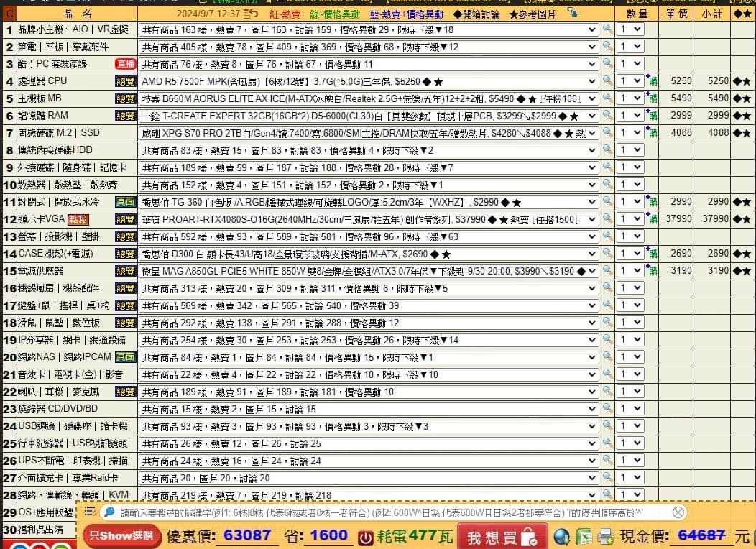Click the 購 cart icon for 微星 MAG A850GL PSU
Screen dimensions: 756x549
[653, 272]
